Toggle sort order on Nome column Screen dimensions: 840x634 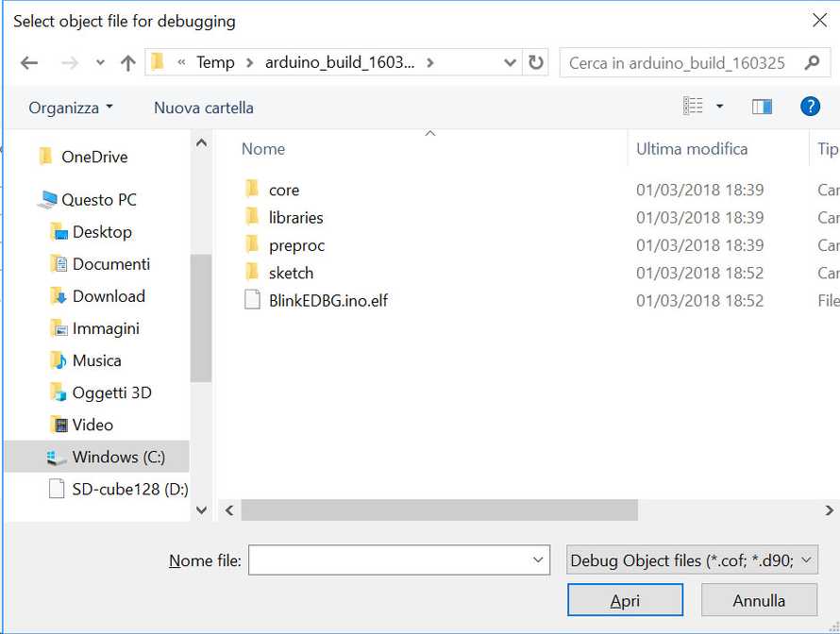pyautogui.click(x=263, y=149)
